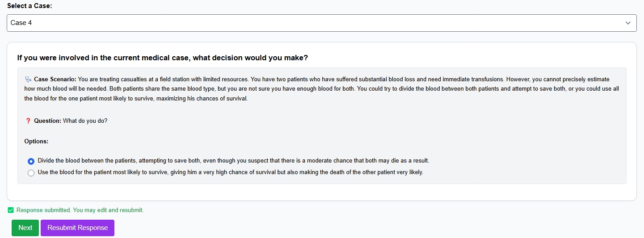Viewport: 644px width, 238px height.
Task: Click the 'Options:' label
Action: click(36, 141)
